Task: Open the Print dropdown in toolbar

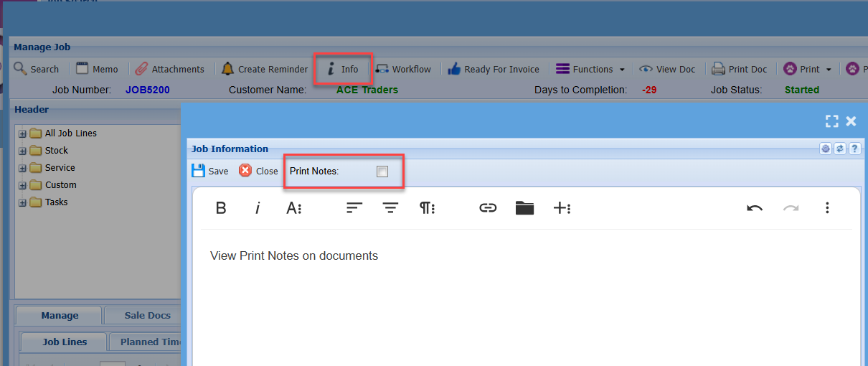Action: (808, 69)
